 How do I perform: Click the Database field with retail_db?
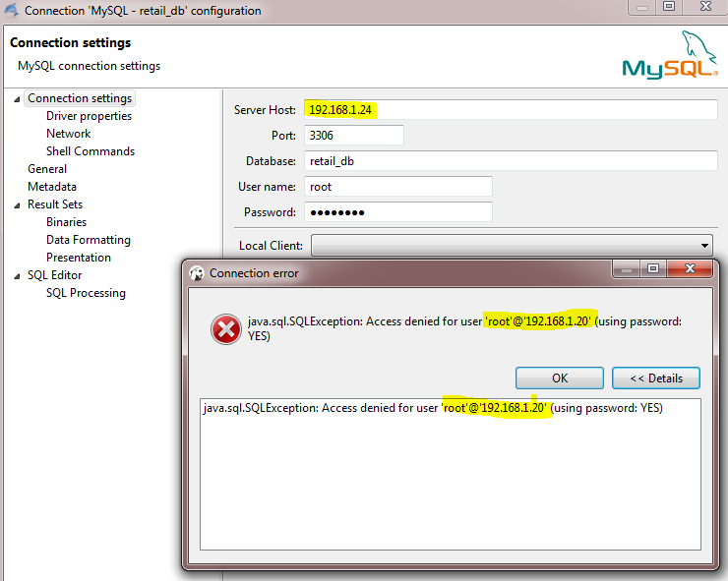(511, 161)
